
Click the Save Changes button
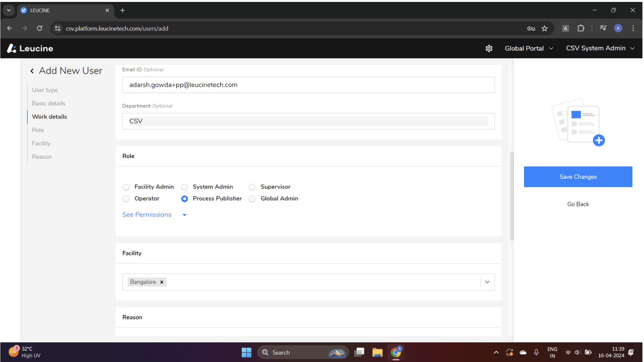tap(578, 177)
